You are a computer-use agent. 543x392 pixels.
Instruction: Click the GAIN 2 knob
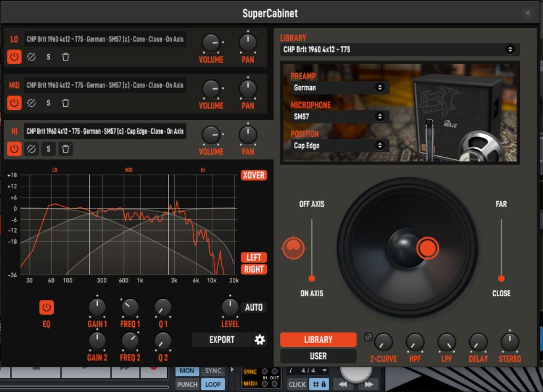(97, 341)
